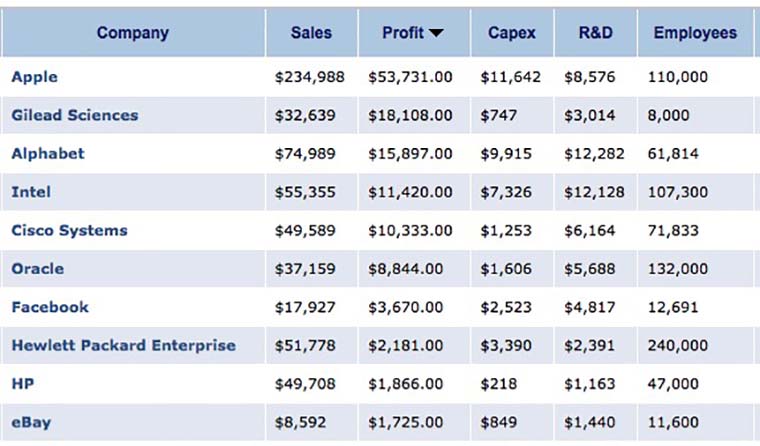Click the Alphabet company link
760x446 pixels.
[48, 154]
